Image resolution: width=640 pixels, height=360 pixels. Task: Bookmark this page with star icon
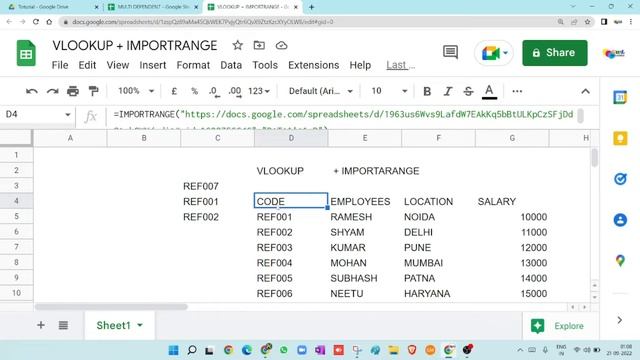587,22
